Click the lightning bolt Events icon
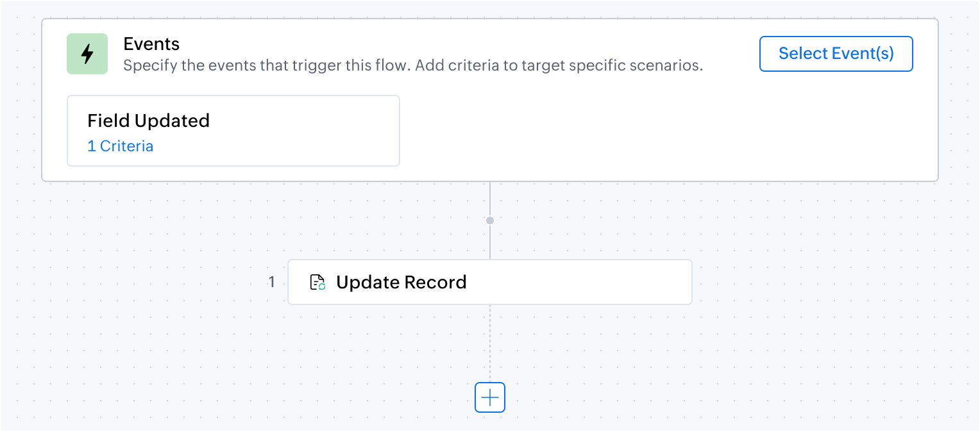The width and height of the screenshot is (980, 432). click(87, 54)
